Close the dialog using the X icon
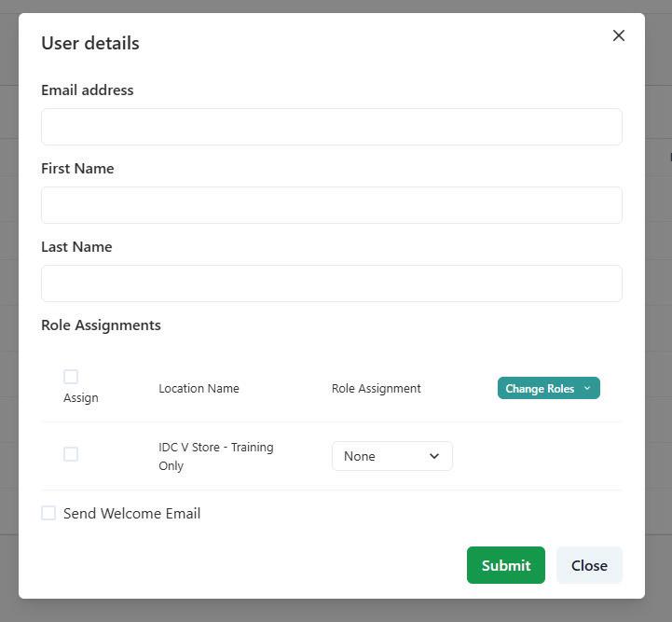 pyautogui.click(x=619, y=35)
